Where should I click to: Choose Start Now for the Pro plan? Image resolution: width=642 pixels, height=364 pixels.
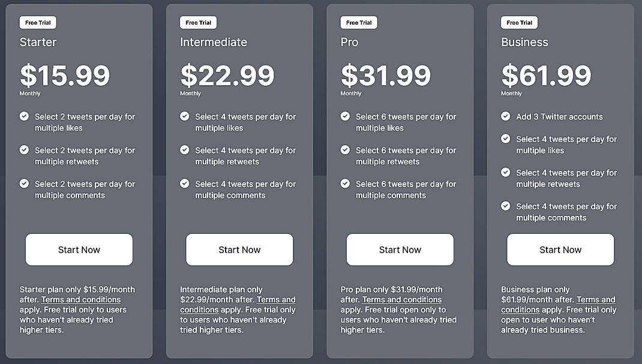pos(400,249)
